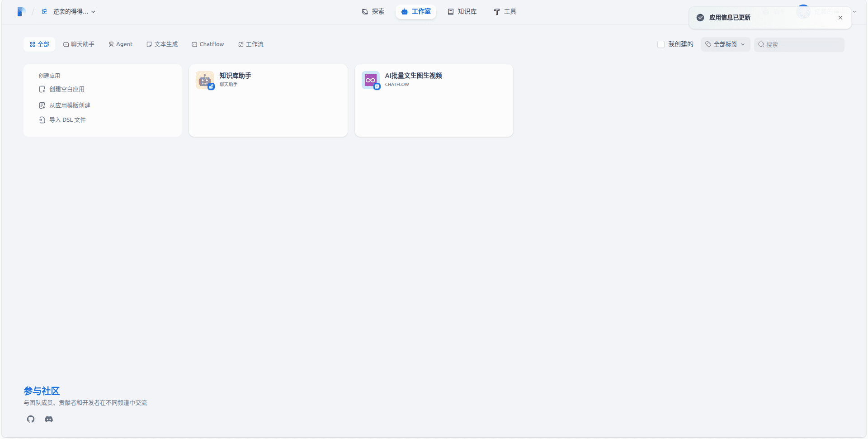Click the AI批量文生图生视频 infinity icon
The image size is (868, 439).
click(x=370, y=80)
